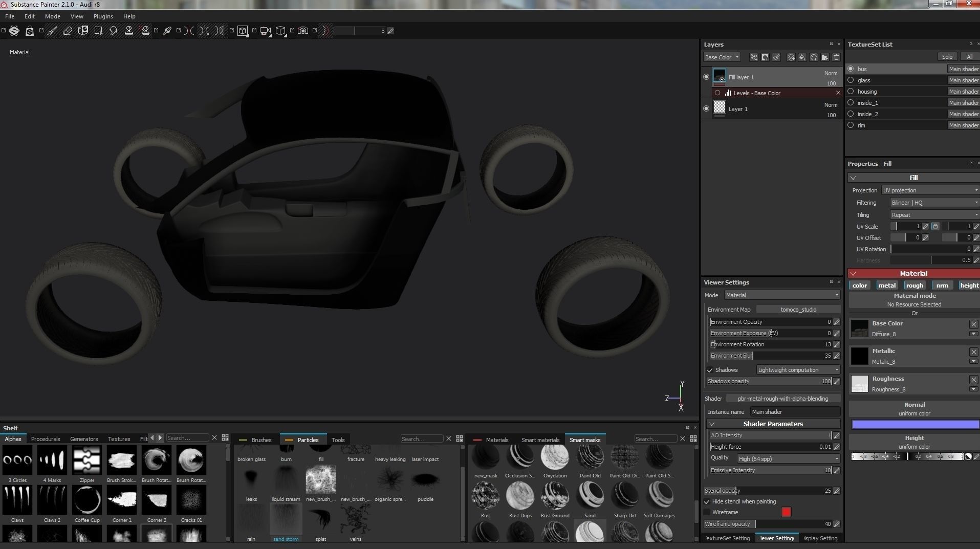Toggle the 3D/2D viewport layout cube icon
980x549 pixels.
[243, 31]
